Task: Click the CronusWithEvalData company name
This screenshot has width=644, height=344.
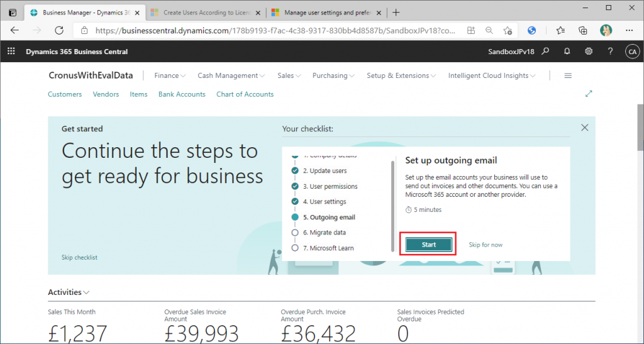Action: point(91,75)
